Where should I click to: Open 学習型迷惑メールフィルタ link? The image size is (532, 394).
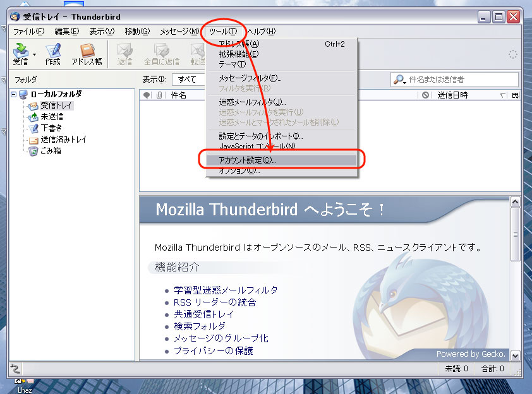pos(226,290)
